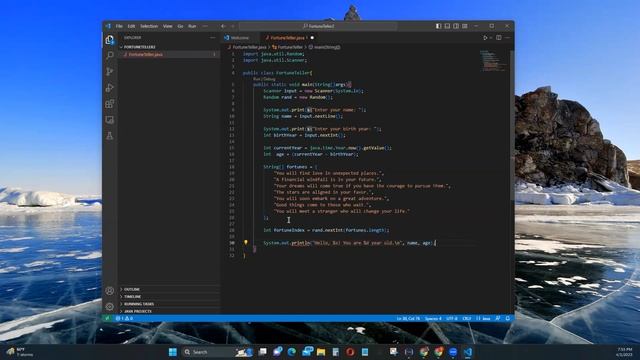The image size is (640, 360).
Task: Open the Testing beaker view
Action: coord(109,136)
